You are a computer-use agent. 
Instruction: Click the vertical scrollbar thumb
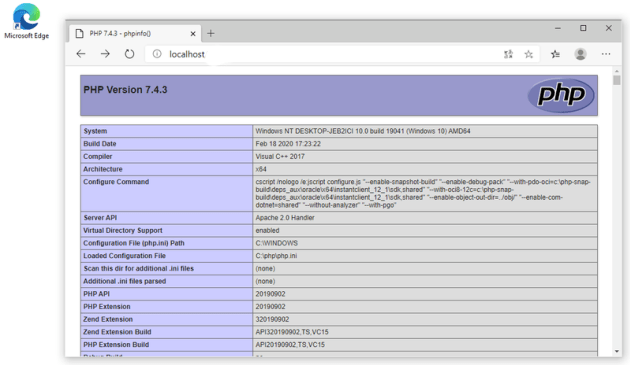[617, 80]
